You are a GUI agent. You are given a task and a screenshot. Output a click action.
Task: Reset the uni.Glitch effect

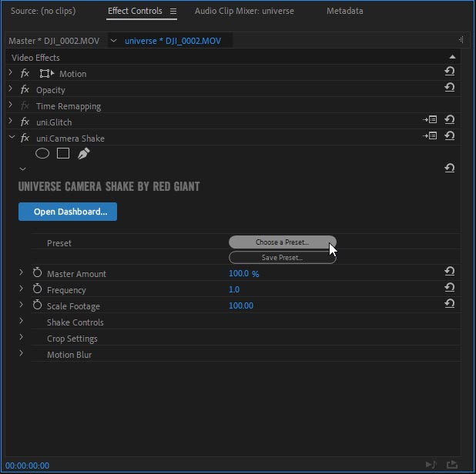pyautogui.click(x=449, y=120)
